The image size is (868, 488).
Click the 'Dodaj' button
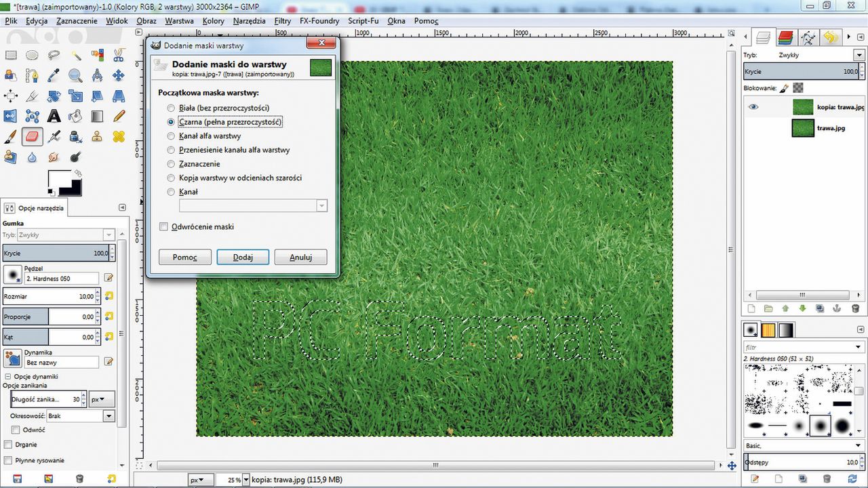pos(243,258)
